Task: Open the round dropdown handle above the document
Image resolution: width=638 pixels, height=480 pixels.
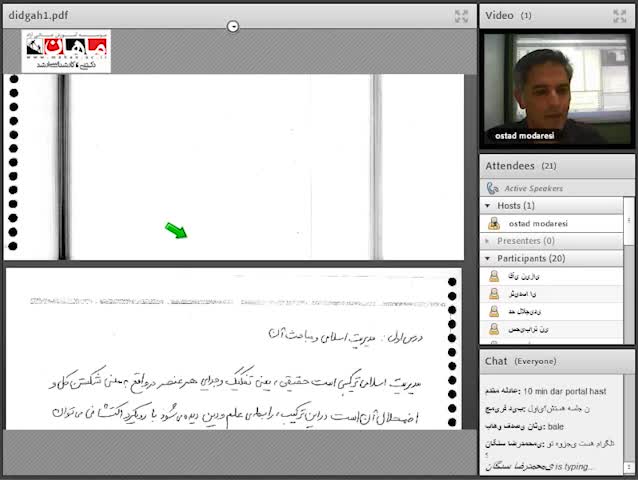Action: click(233, 27)
